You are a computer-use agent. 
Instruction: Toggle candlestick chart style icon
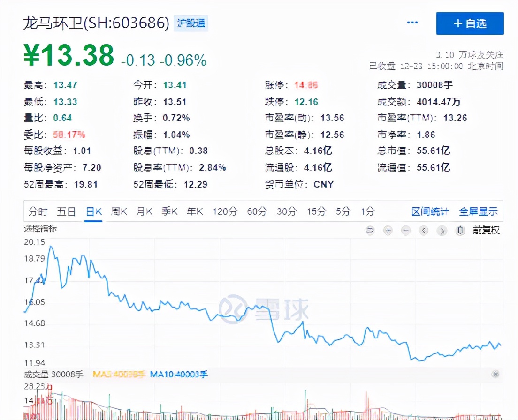tap(460, 230)
